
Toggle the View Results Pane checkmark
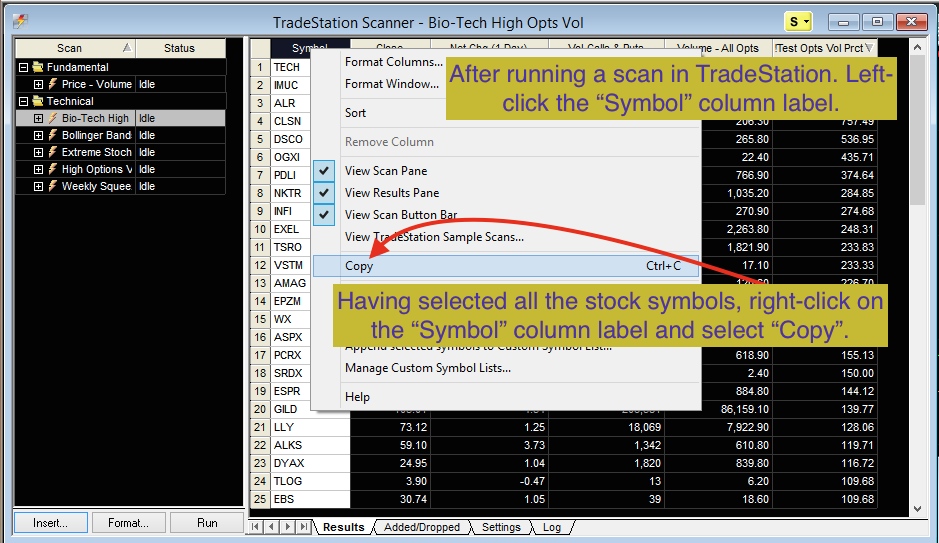324,193
